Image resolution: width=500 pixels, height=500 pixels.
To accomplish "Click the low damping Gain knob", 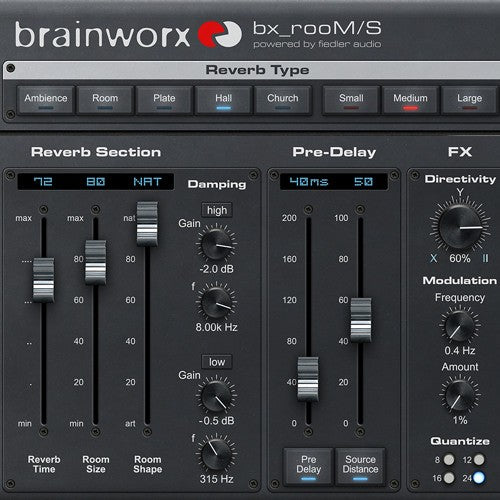I will tap(216, 396).
